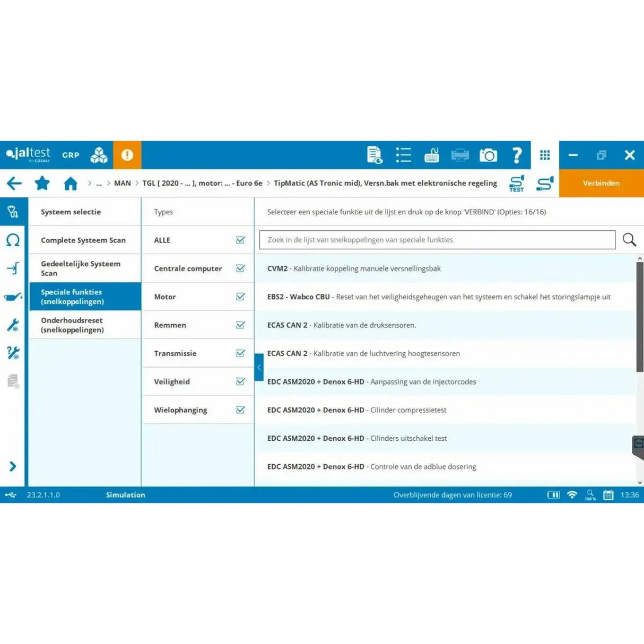The height and width of the screenshot is (644, 644).
Task: Open the list view icon
Action: (403, 155)
